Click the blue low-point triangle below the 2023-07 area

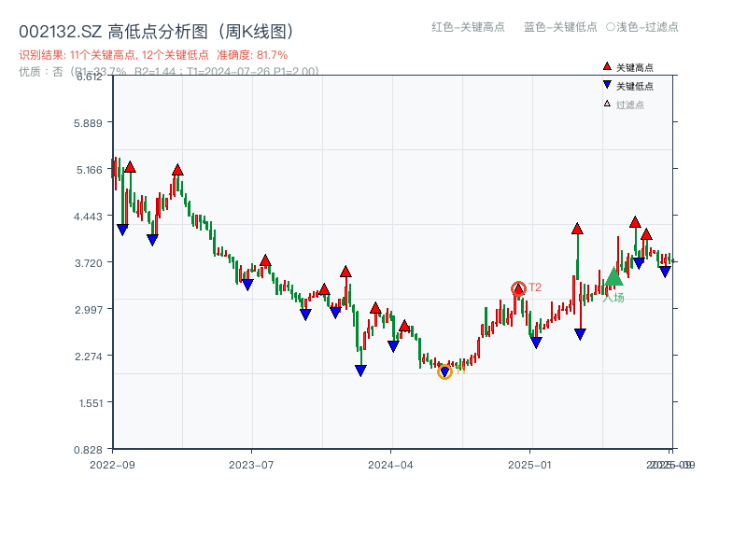(247, 285)
